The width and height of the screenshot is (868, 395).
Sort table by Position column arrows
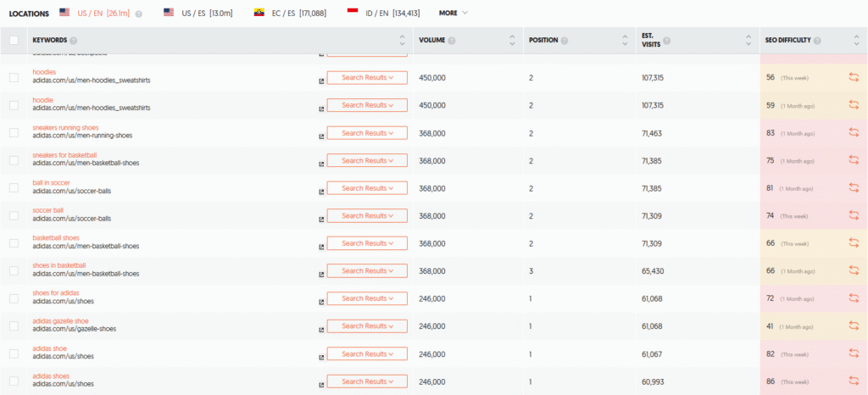[623, 41]
